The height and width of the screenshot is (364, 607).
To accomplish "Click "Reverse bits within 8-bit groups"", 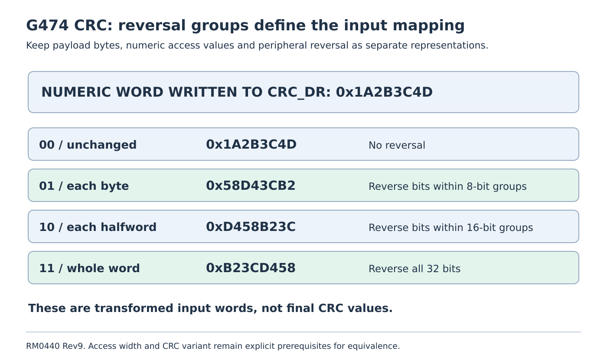I will (x=447, y=186).
